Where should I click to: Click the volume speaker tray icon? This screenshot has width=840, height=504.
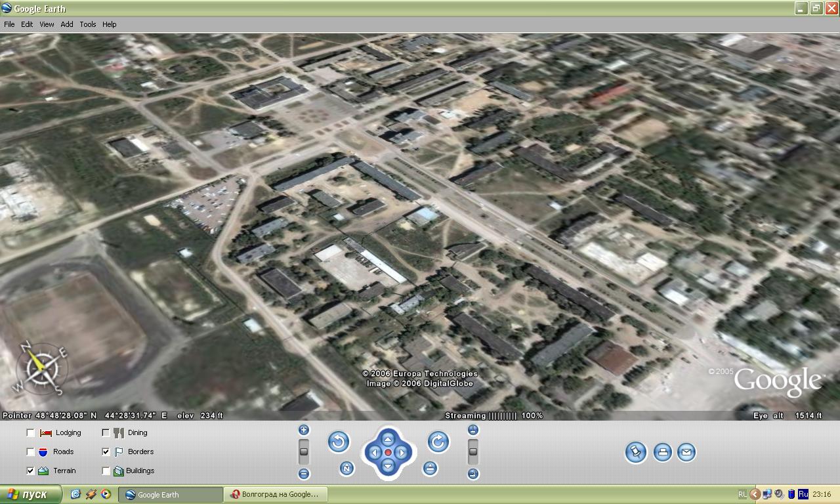pyautogui.click(x=779, y=494)
